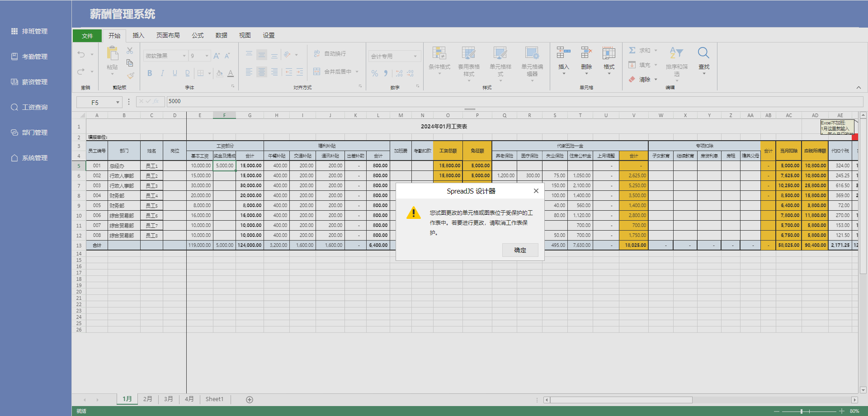Switch to the Insert (插入) ribbon tab

click(138, 35)
